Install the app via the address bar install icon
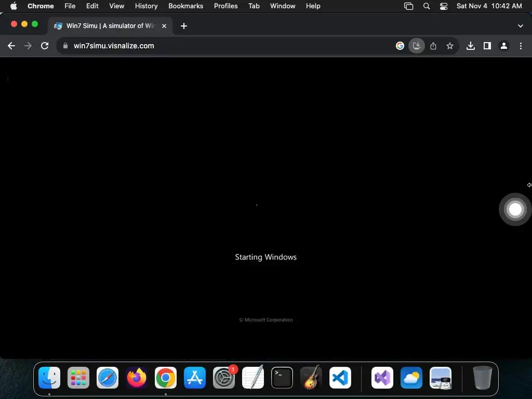 [x=417, y=46]
